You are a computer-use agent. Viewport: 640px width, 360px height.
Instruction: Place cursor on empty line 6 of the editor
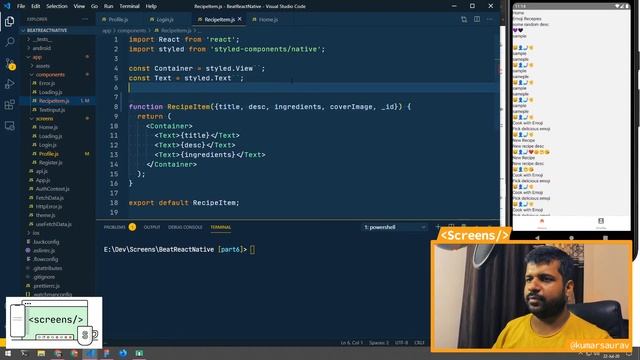tap(312, 87)
